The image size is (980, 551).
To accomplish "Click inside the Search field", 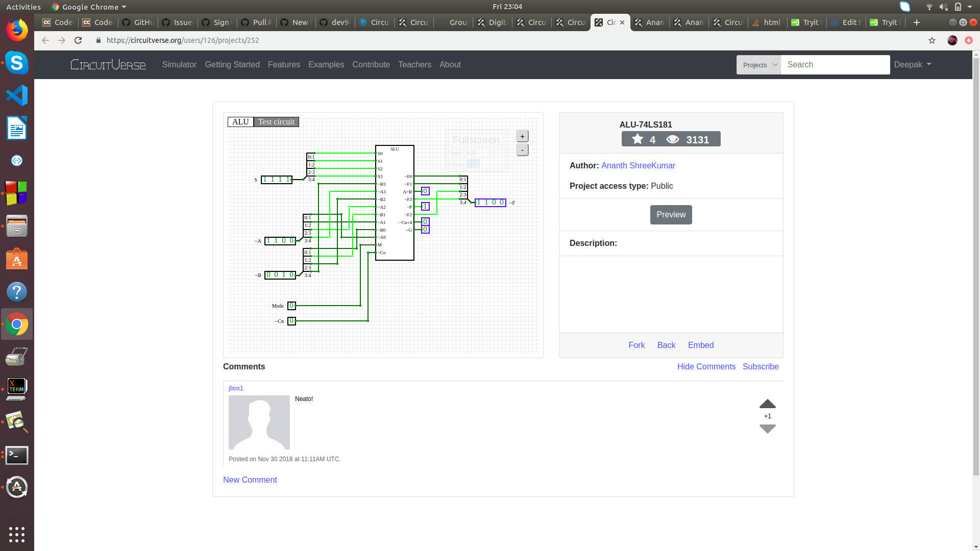I will [x=835, y=64].
